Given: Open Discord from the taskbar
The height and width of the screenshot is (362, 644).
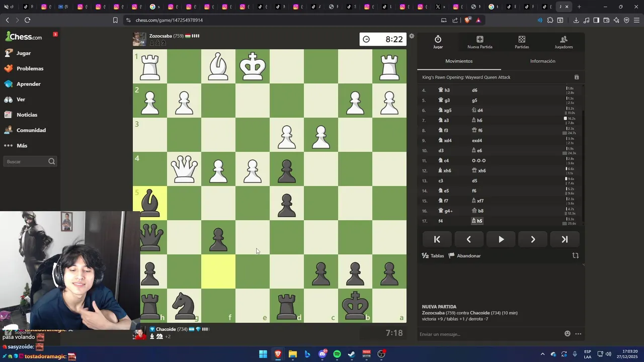Looking at the screenshot, I should 323,354.
